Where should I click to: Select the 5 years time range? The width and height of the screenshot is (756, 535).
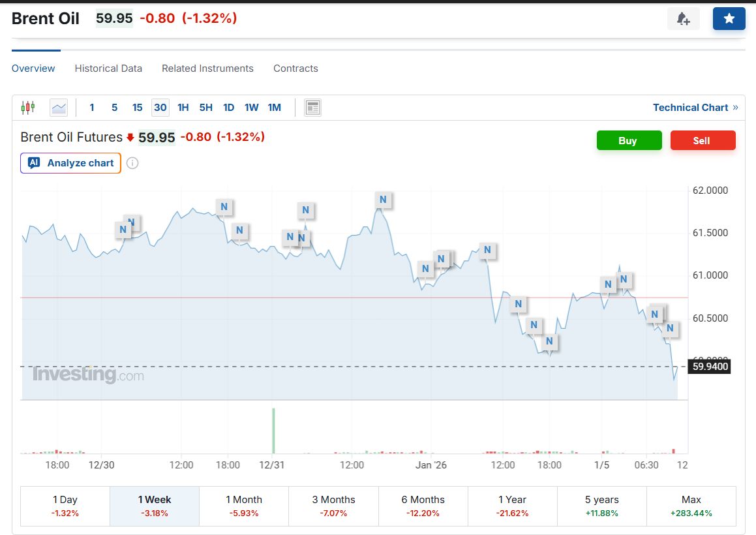point(601,506)
